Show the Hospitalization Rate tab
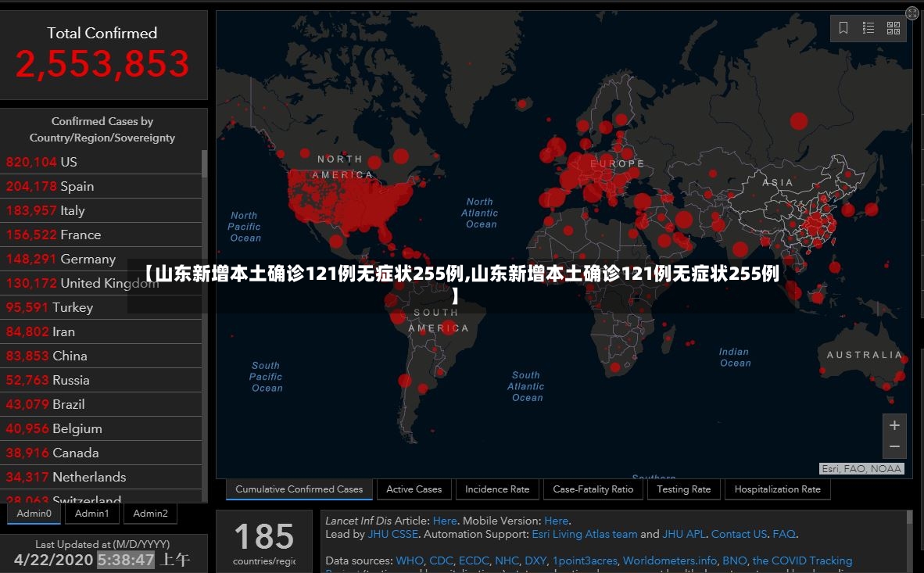Screen dimensions: 924x573 pos(777,489)
